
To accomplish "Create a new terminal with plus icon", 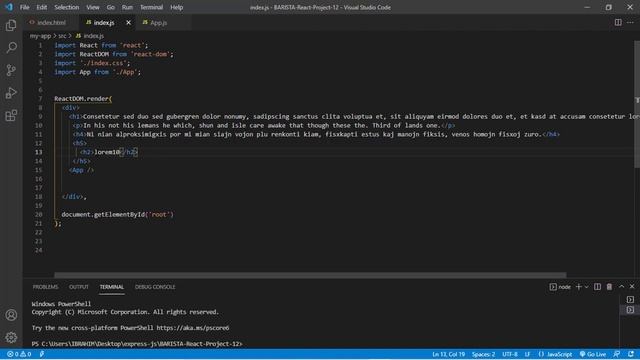I will 578,287.
